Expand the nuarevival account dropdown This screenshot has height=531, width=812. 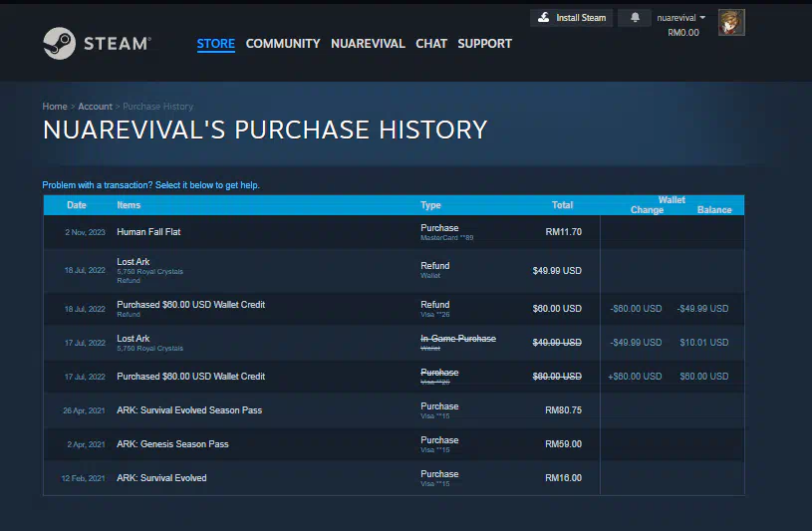coord(680,18)
